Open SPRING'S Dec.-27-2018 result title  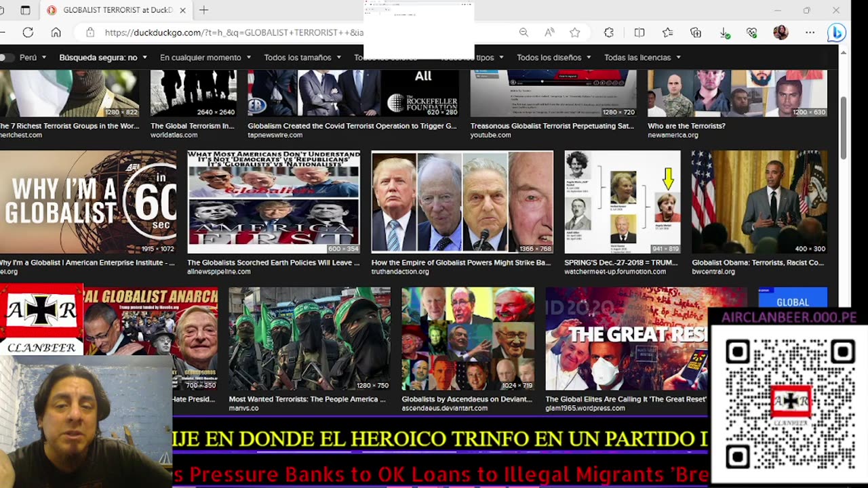(x=621, y=263)
